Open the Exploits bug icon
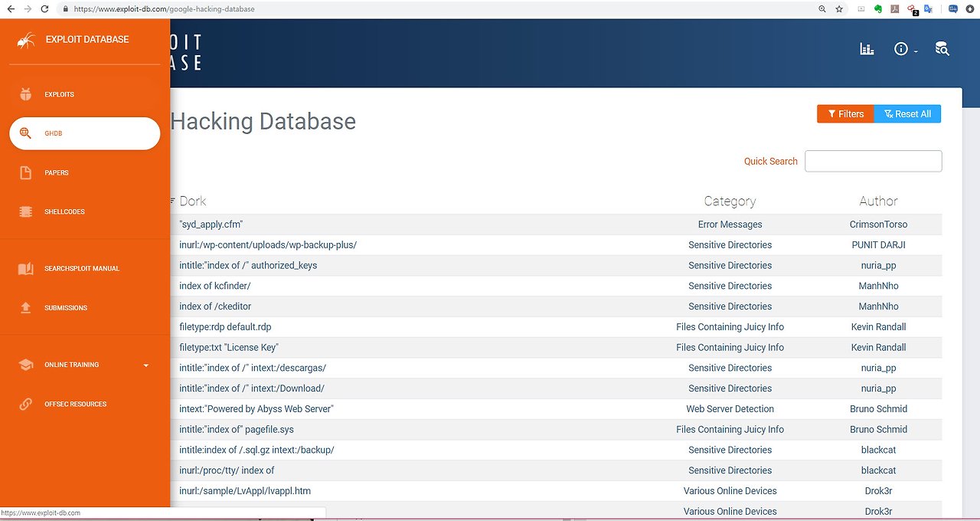 (x=26, y=94)
